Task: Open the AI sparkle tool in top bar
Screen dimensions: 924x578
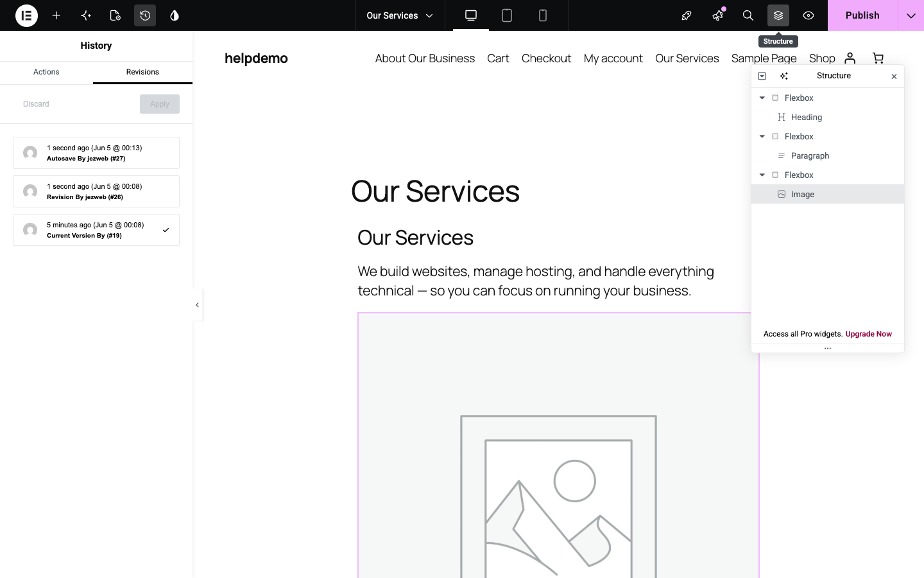Action: (86, 15)
